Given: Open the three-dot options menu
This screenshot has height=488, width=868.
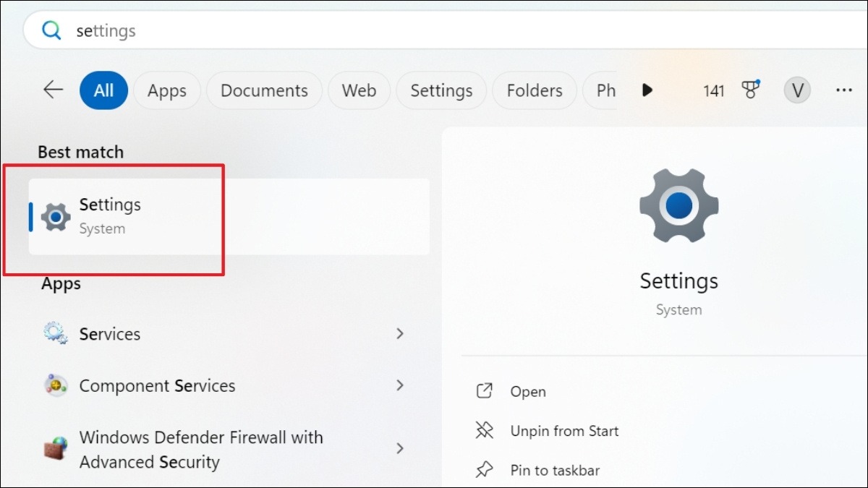Looking at the screenshot, I should [x=843, y=90].
